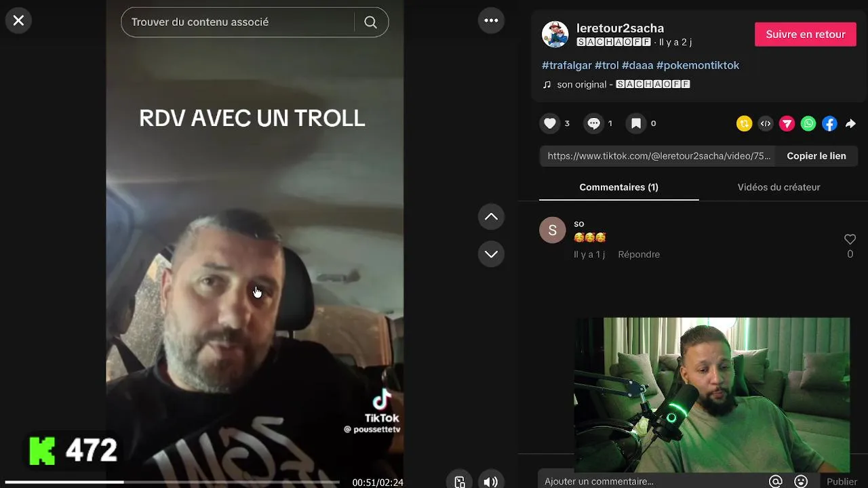
Task: Click 'Suivre en retour' button
Action: tap(806, 34)
